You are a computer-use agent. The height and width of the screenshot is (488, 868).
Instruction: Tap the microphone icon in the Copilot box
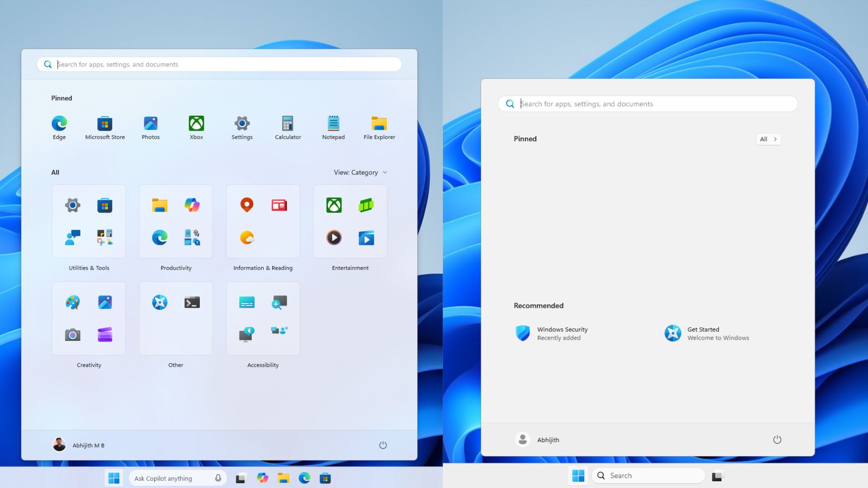pyautogui.click(x=217, y=478)
